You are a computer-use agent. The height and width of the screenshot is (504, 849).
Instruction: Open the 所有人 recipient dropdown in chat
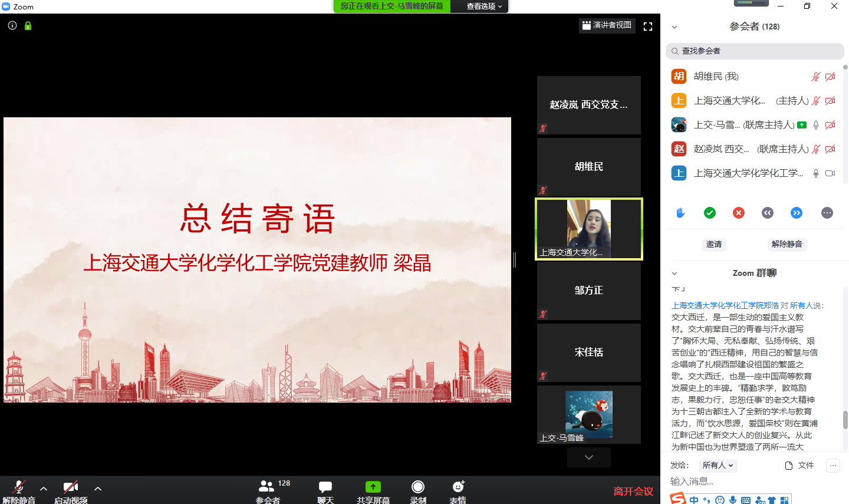coord(717,465)
